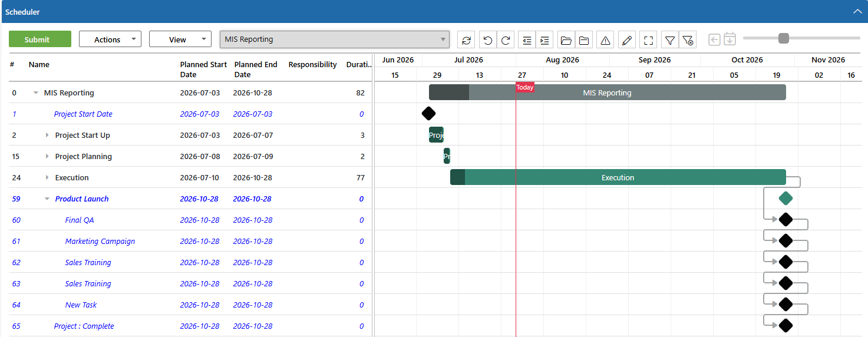Select the Project : Complete task
The height and width of the screenshot is (337, 868).
[84, 326]
